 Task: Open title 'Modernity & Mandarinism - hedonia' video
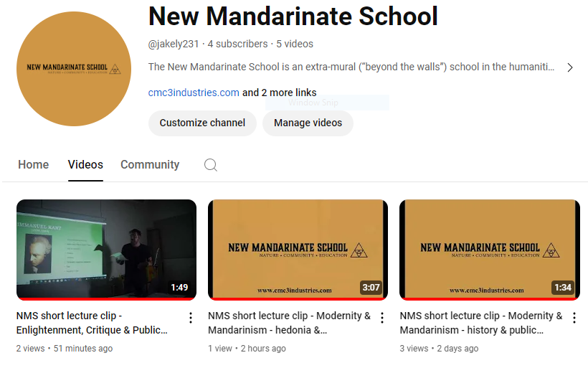point(289,323)
